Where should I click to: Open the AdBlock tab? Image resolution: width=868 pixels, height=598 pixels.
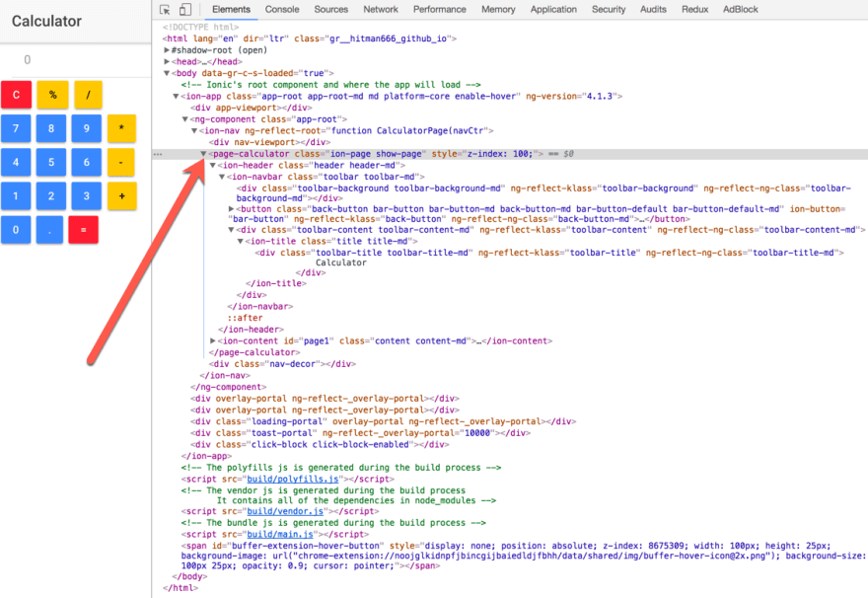(x=740, y=10)
